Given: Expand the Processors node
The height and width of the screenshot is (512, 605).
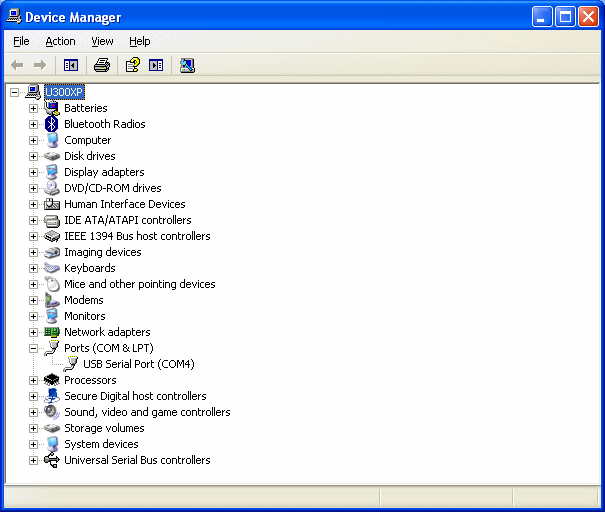Looking at the screenshot, I should pos(33,380).
